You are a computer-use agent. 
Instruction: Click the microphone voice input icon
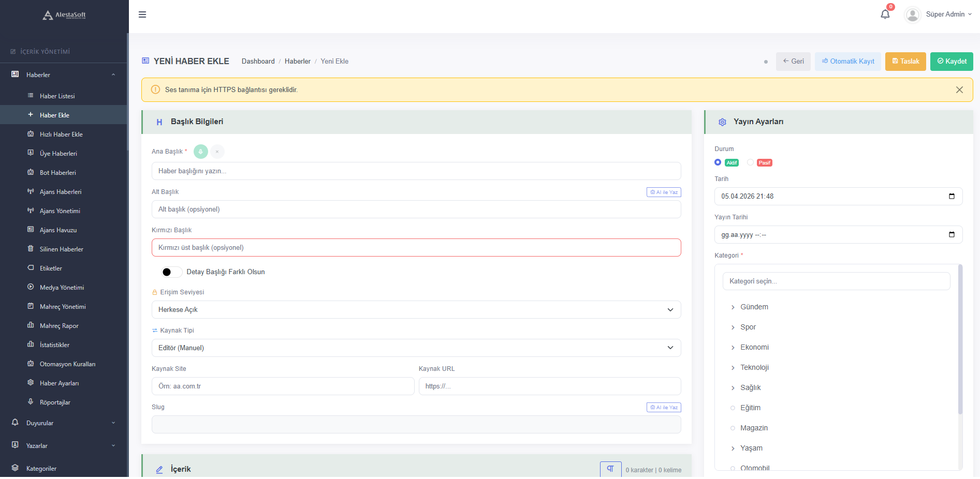201,152
